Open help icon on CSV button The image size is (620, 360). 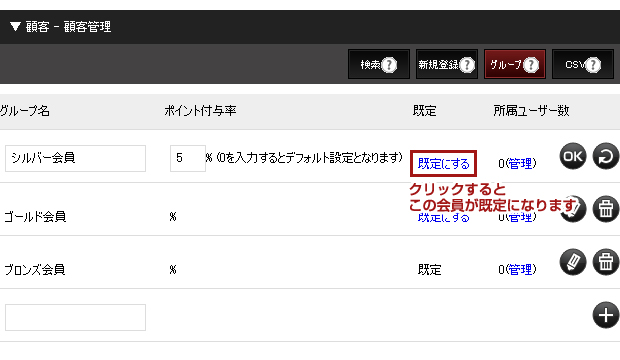[593, 64]
